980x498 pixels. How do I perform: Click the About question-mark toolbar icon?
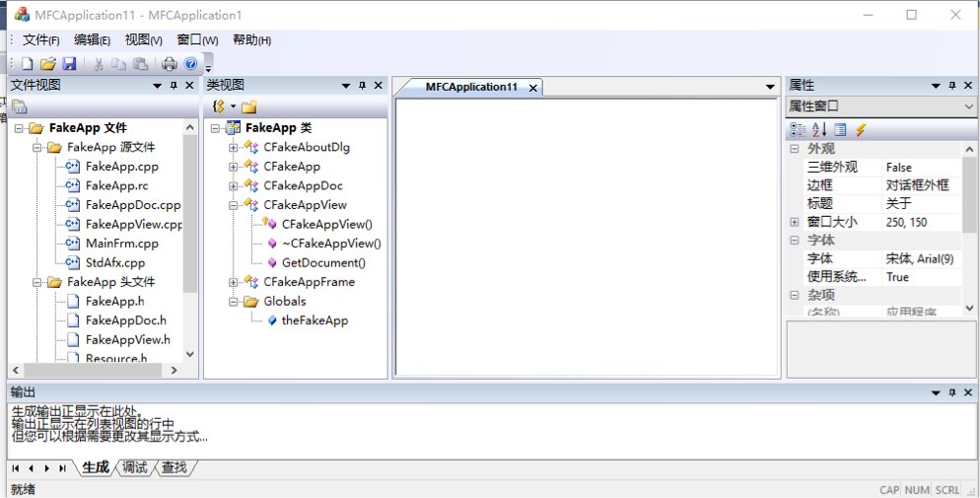(x=190, y=64)
